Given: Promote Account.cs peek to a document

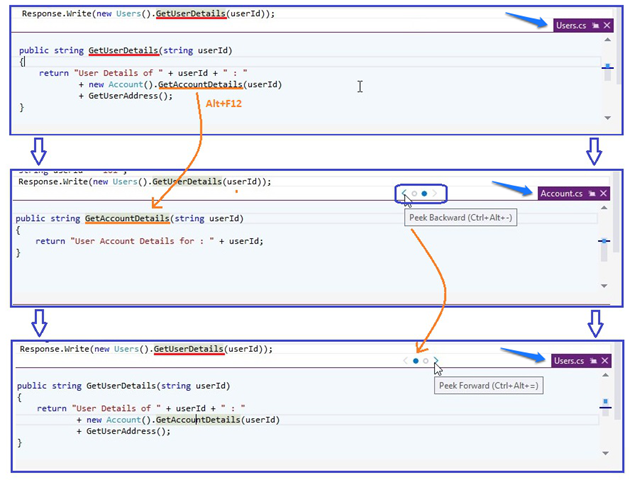Looking at the screenshot, I should click(592, 194).
